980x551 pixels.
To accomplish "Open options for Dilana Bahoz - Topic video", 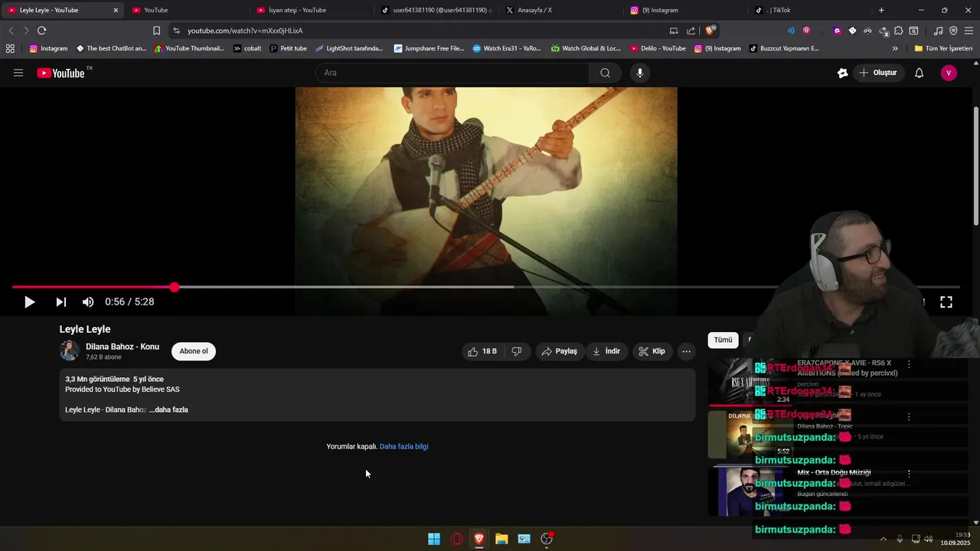I will [909, 417].
